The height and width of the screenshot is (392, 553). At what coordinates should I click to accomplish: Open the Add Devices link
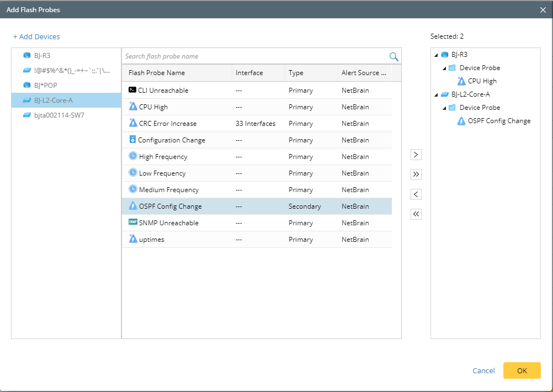pos(36,36)
